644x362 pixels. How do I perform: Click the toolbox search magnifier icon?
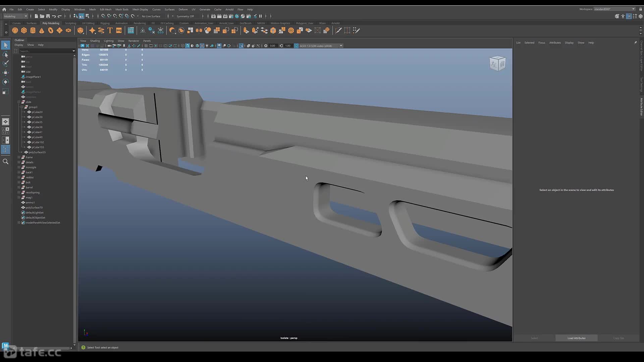5,162
